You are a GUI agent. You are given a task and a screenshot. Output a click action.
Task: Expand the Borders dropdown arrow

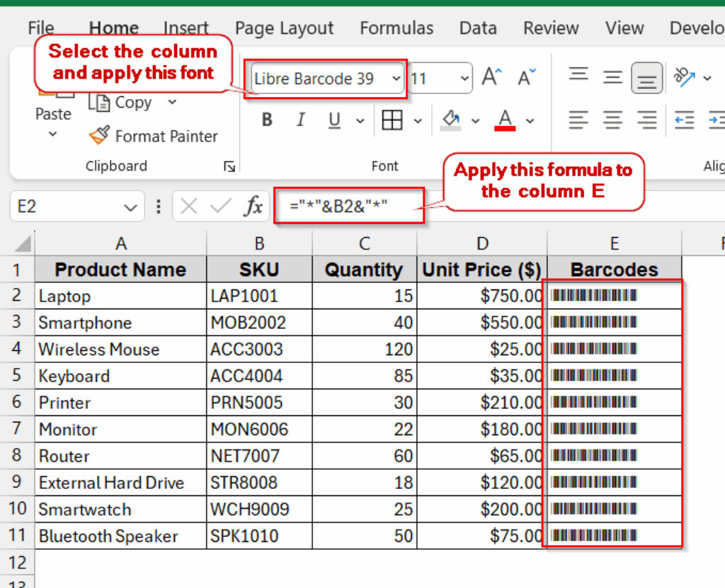coord(418,120)
